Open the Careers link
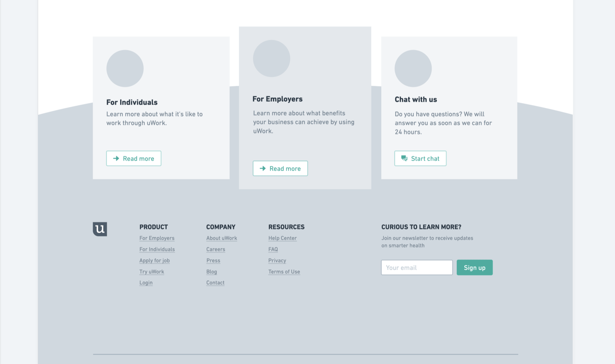 (x=216, y=249)
